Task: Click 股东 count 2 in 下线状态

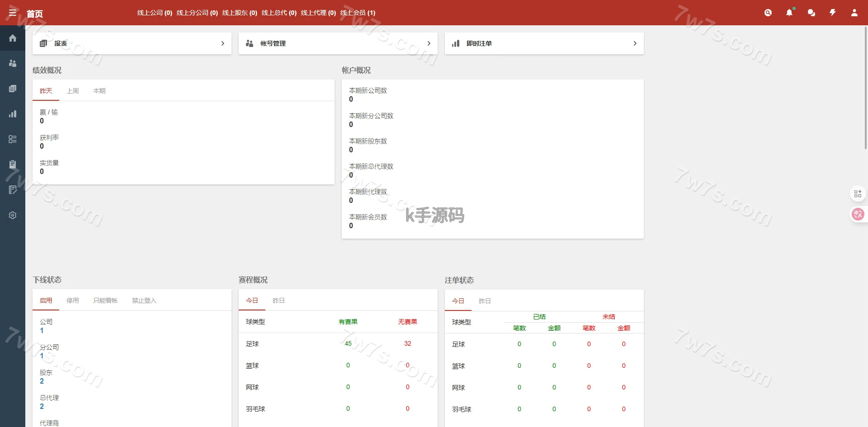Action: point(42,381)
